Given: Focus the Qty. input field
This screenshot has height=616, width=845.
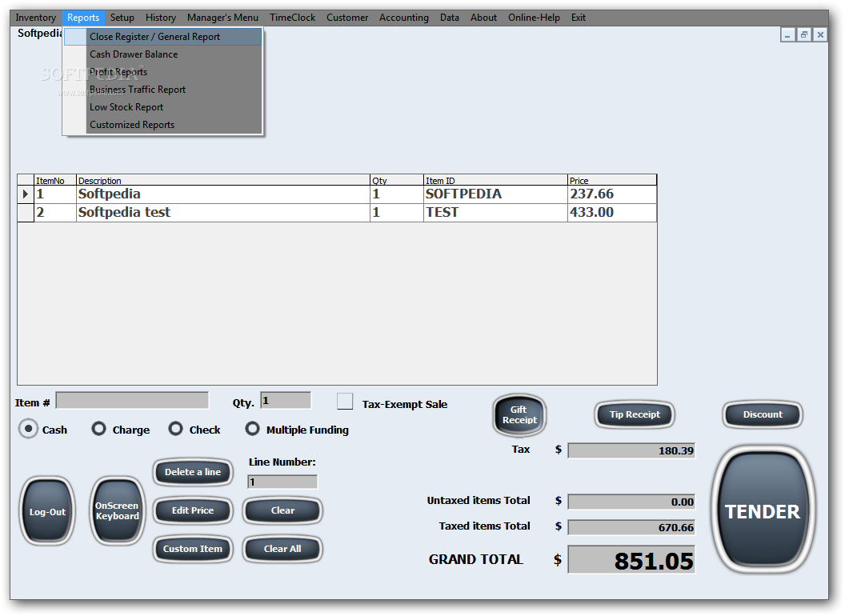Looking at the screenshot, I should pyautogui.click(x=286, y=401).
